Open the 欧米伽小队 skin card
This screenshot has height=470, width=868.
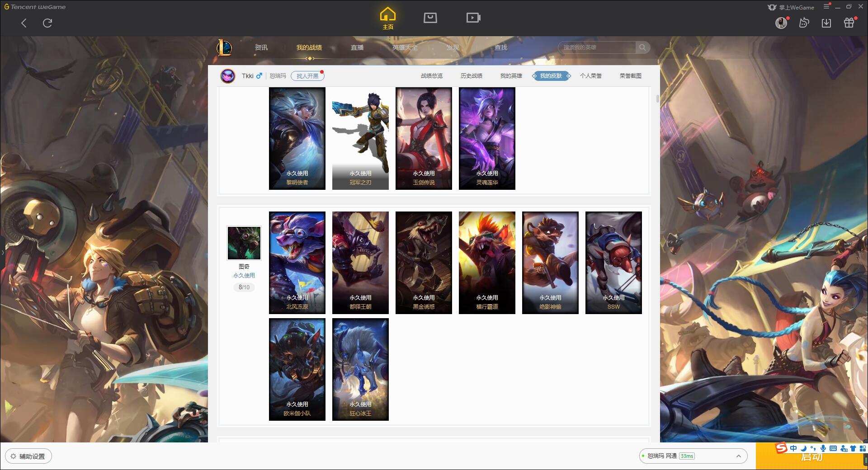(297, 369)
